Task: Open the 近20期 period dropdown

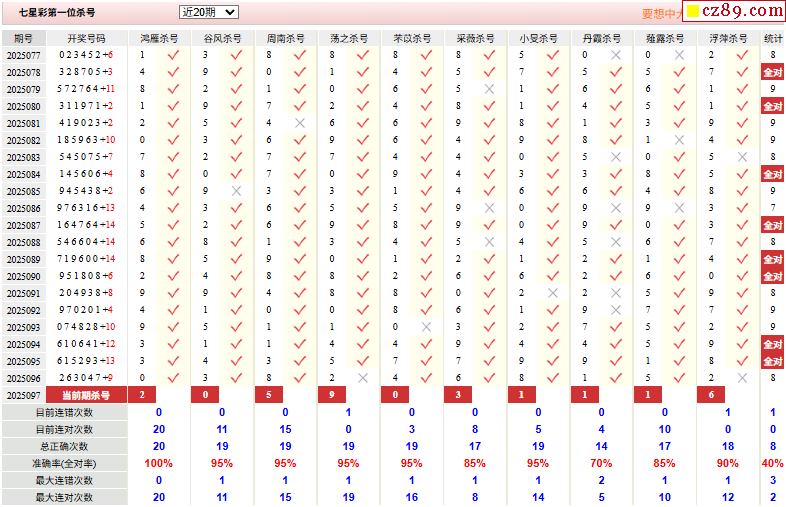Action: 208,12
